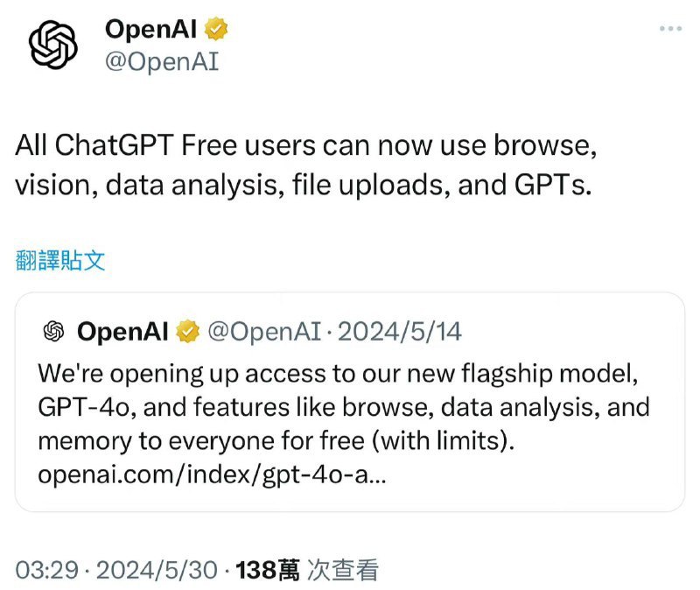The image size is (700, 590).
Task: Select the quoted tweet text about GPT-4o
Action: (341, 406)
